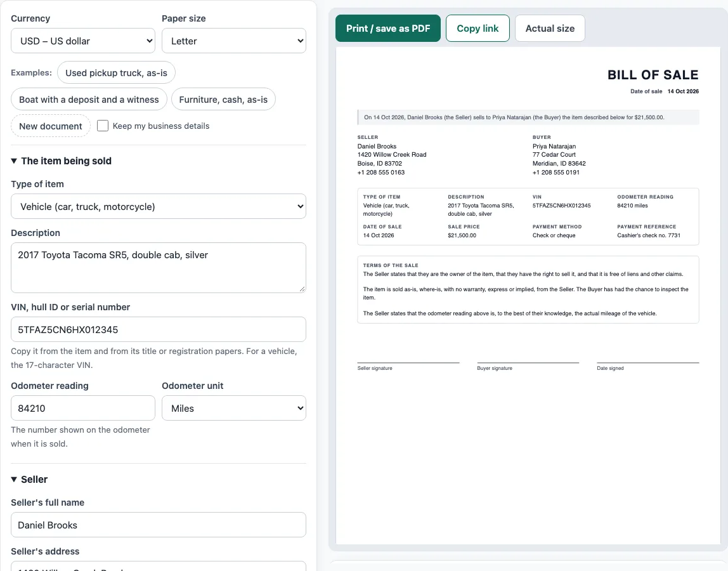Click the Copy link button
Viewport: 728px width, 571px height.
tap(478, 29)
